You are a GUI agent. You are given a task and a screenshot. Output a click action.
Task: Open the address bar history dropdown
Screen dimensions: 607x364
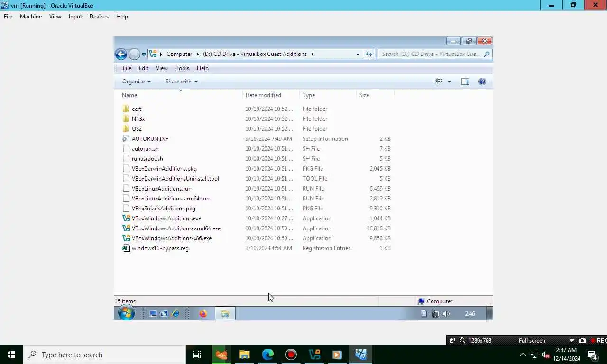coord(358,54)
